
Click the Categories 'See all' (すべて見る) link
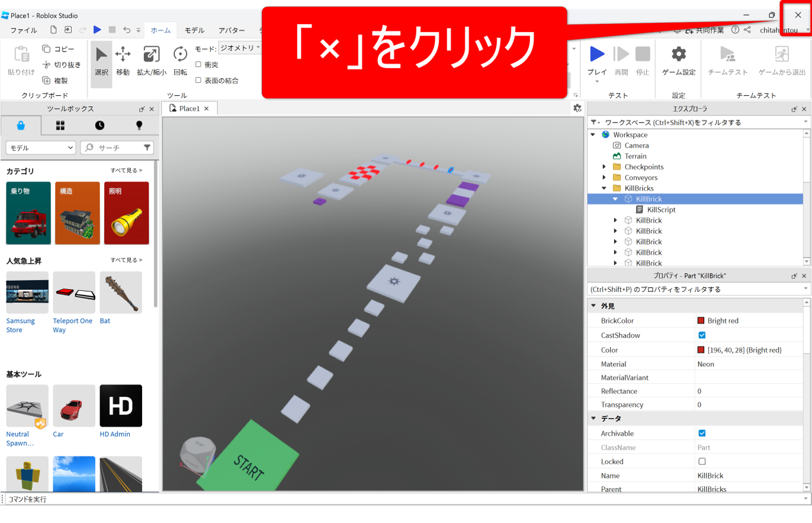[x=126, y=171]
